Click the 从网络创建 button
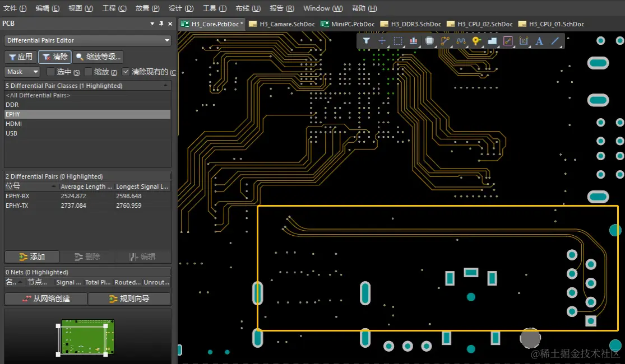Viewport: 625px width, 364px height. [46, 298]
